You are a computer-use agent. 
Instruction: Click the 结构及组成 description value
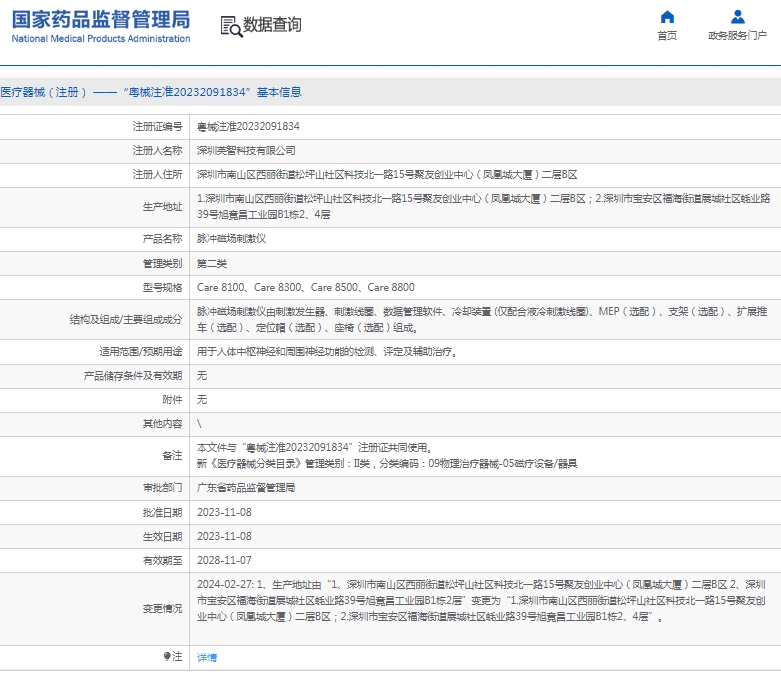click(x=482, y=319)
